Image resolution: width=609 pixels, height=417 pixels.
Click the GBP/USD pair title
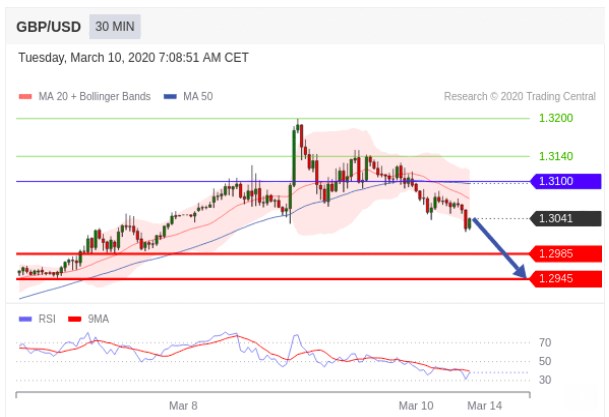tap(49, 25)
